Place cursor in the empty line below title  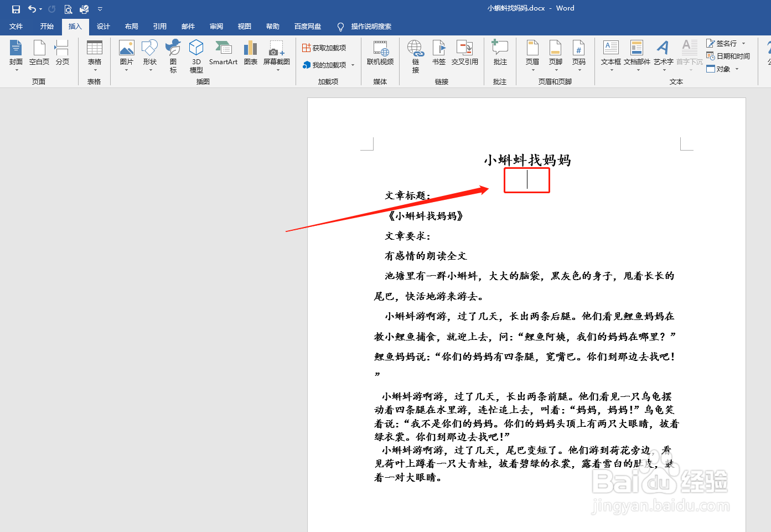click(527, 180)
